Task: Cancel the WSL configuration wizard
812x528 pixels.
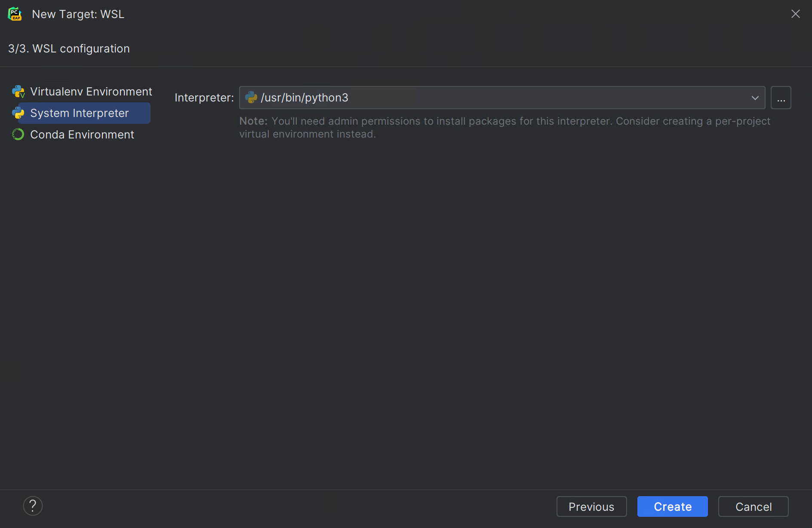Action: (753, 507)
